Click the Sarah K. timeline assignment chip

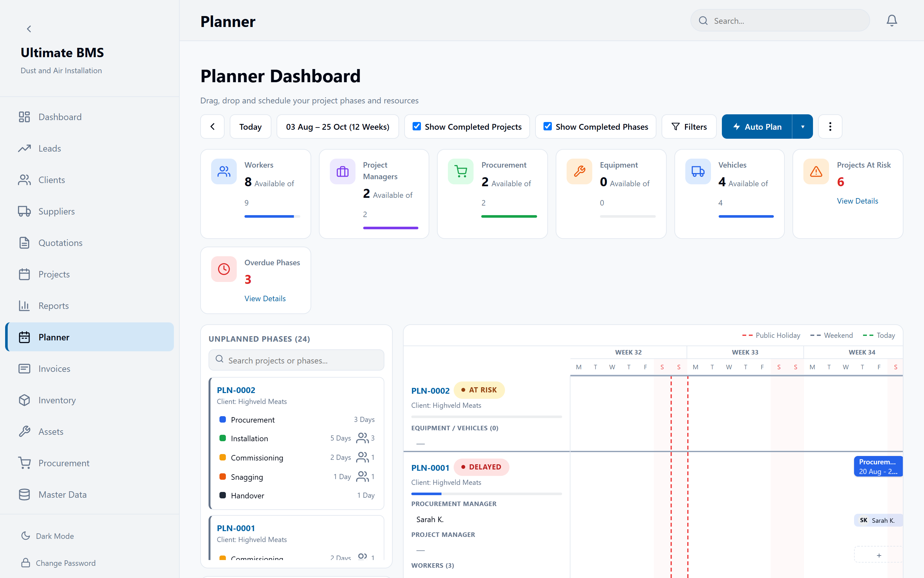878,520
